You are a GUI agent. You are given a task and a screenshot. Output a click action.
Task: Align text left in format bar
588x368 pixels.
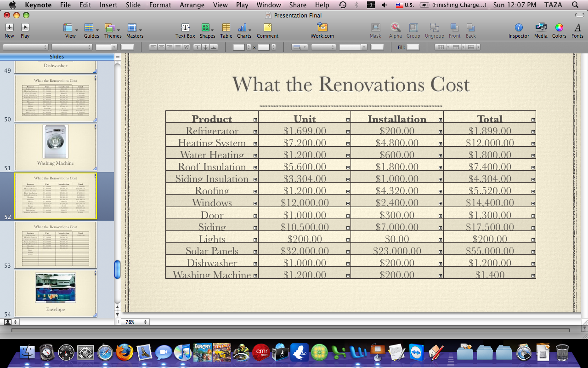(x=153, y=47)
